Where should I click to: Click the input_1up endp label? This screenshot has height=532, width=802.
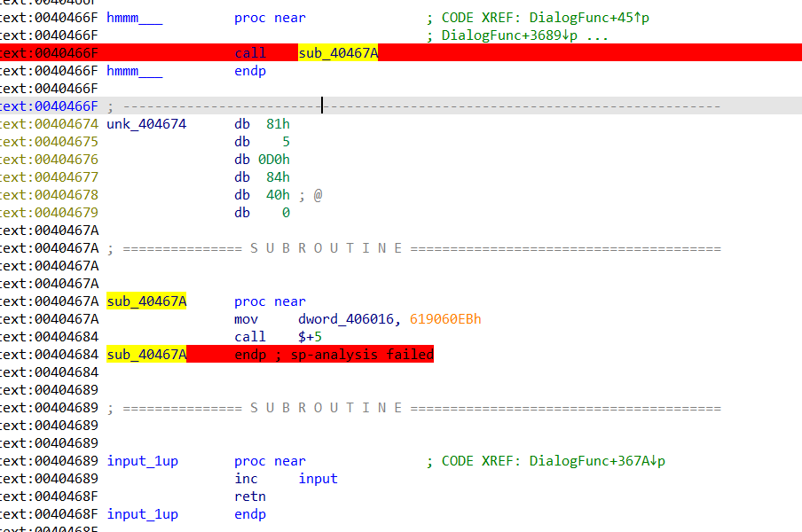pos(142,514)
